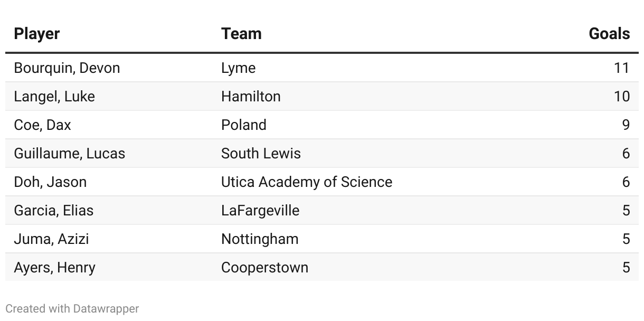Click the Goals column header
The width and height of the screenshot is (644, 321).
coord(609,34)
